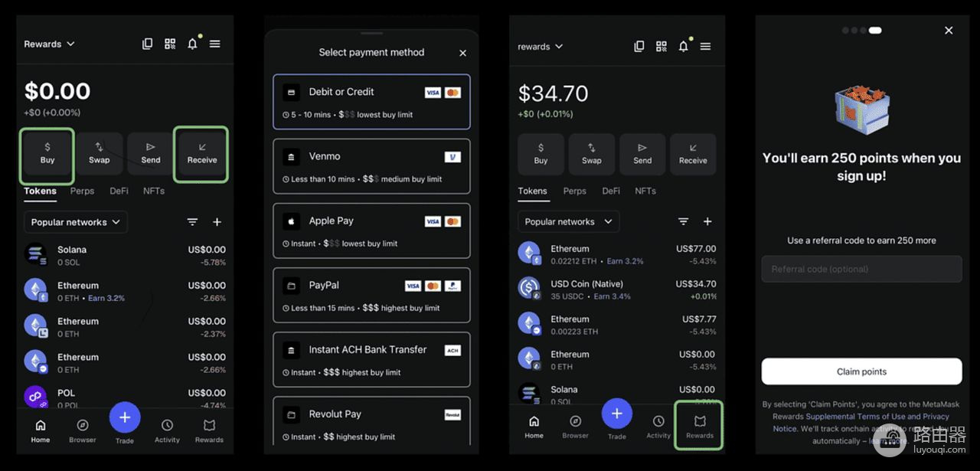The width and height of the screenshot is (980, 471).
Task: Open Popular networks dropdown in $34.70 wallet
Action: click(x=568, y=221)
